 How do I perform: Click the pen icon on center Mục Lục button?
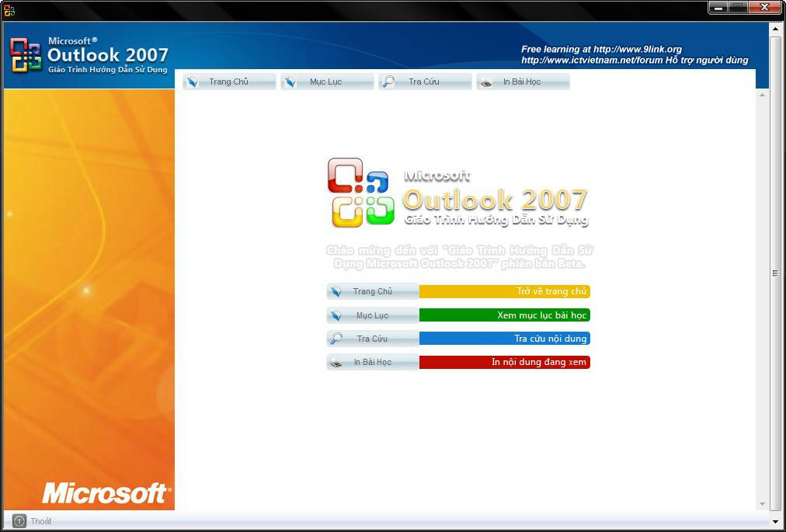pyautogui.click(x=336, y=315)
